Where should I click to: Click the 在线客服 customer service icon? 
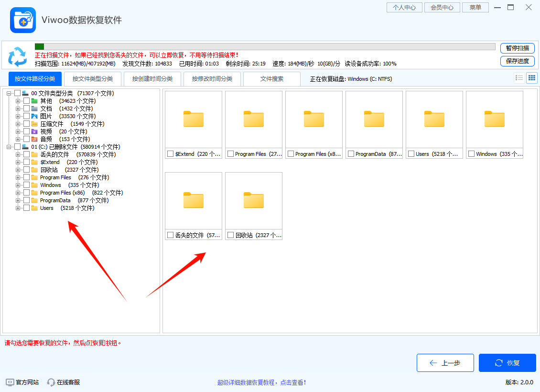(51, 382)
